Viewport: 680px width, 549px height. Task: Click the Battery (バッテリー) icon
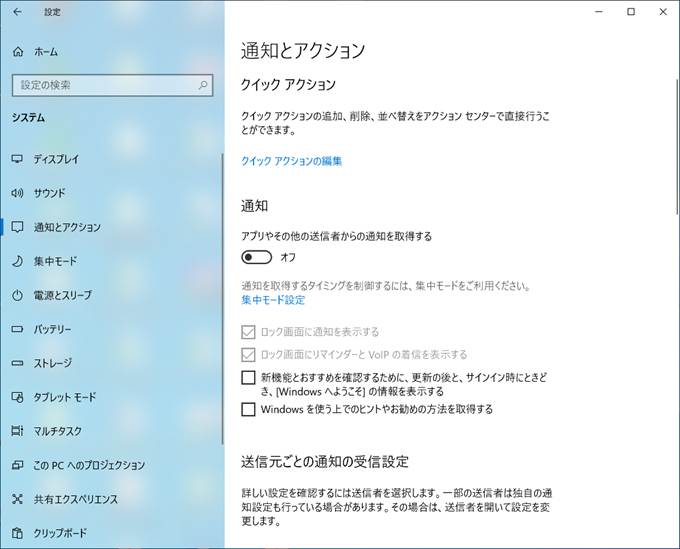(17, 329)
